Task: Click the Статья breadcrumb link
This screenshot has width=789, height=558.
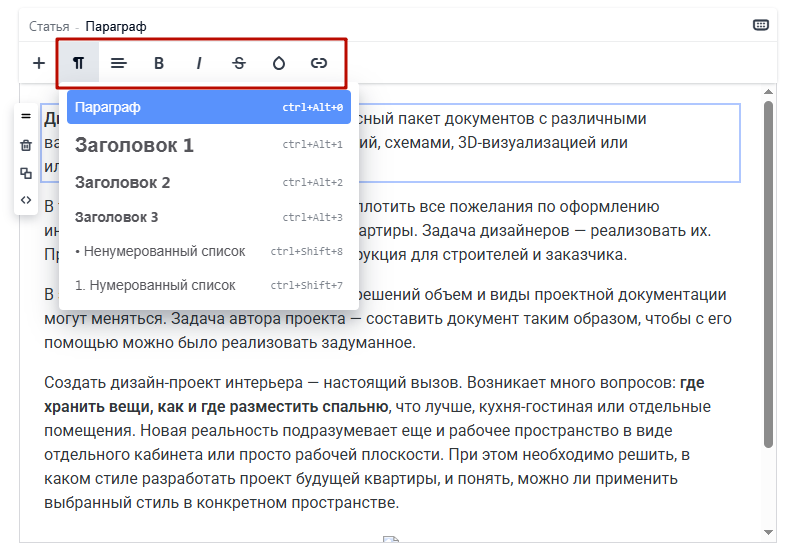Action: click(x=49, y=26)
